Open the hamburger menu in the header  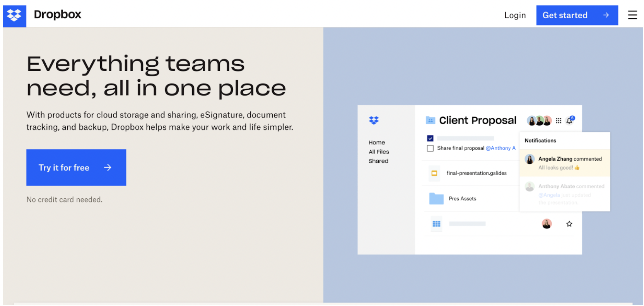632,15
